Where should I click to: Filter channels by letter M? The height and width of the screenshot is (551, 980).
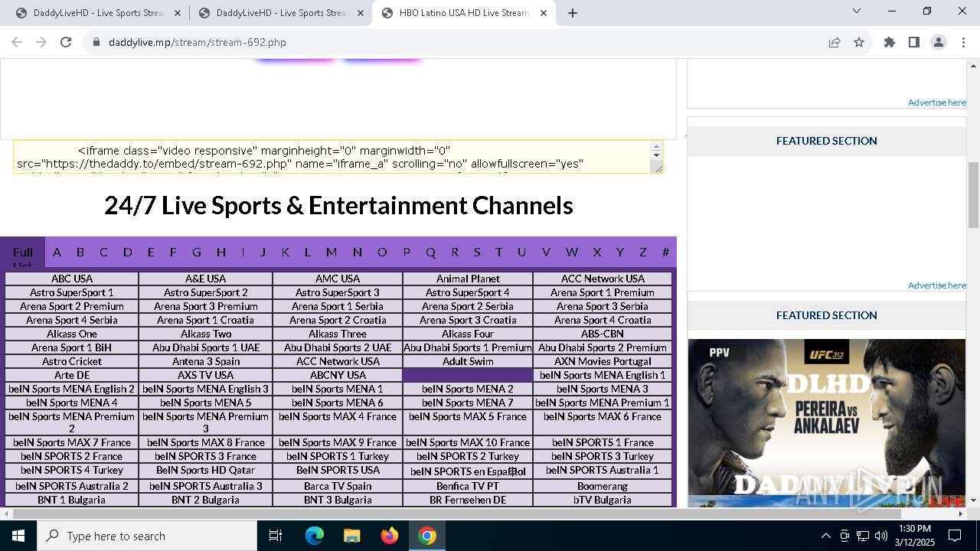pyautogui.click(x=332, y=252)
